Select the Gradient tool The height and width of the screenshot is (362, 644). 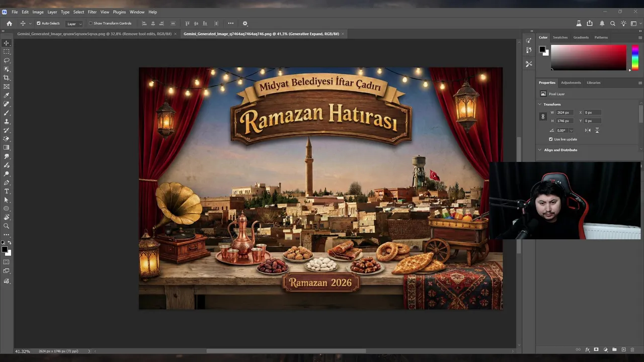tap(7, 147)
